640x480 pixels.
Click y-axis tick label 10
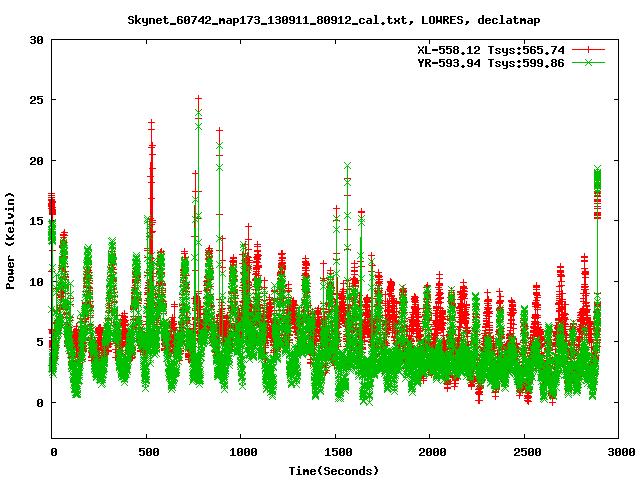click(37, 282)
